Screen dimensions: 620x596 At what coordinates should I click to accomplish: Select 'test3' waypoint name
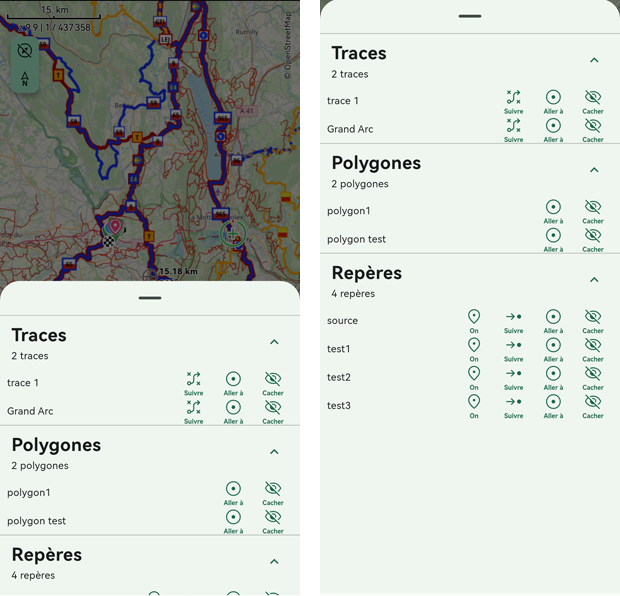[x=339, y=406]
